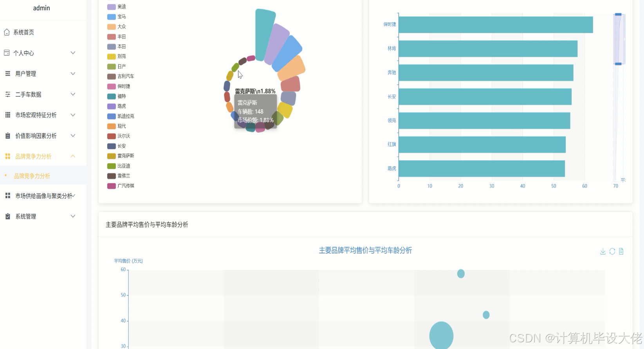
Task: Click the 系统管理 clipboard-check icon
Action: [7, 216]
